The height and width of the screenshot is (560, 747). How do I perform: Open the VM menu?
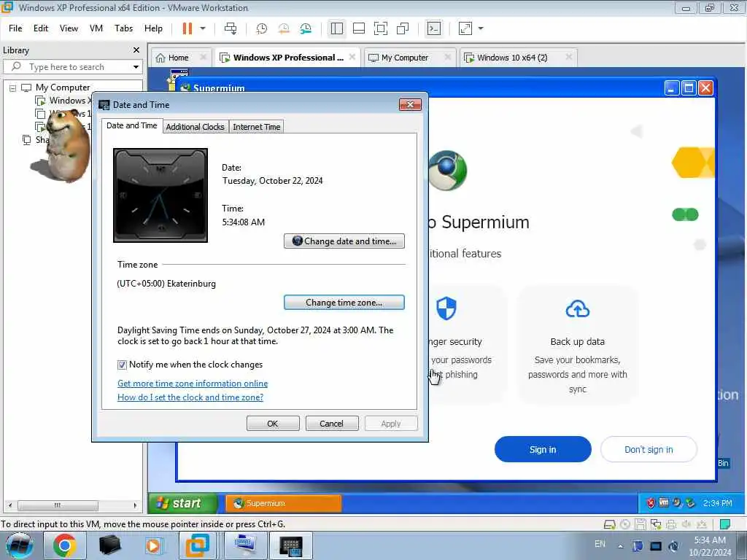[x=96, y=28]
